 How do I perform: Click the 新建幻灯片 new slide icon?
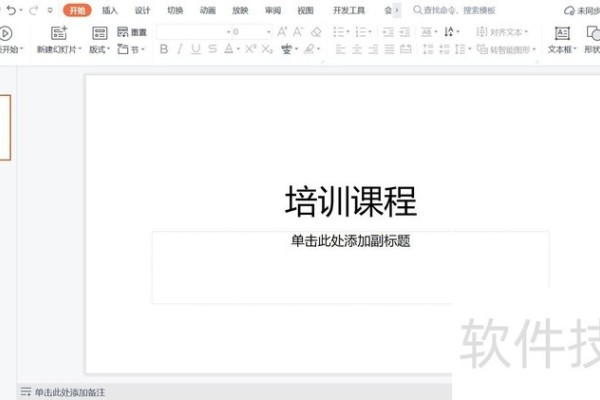click(59, 34)
